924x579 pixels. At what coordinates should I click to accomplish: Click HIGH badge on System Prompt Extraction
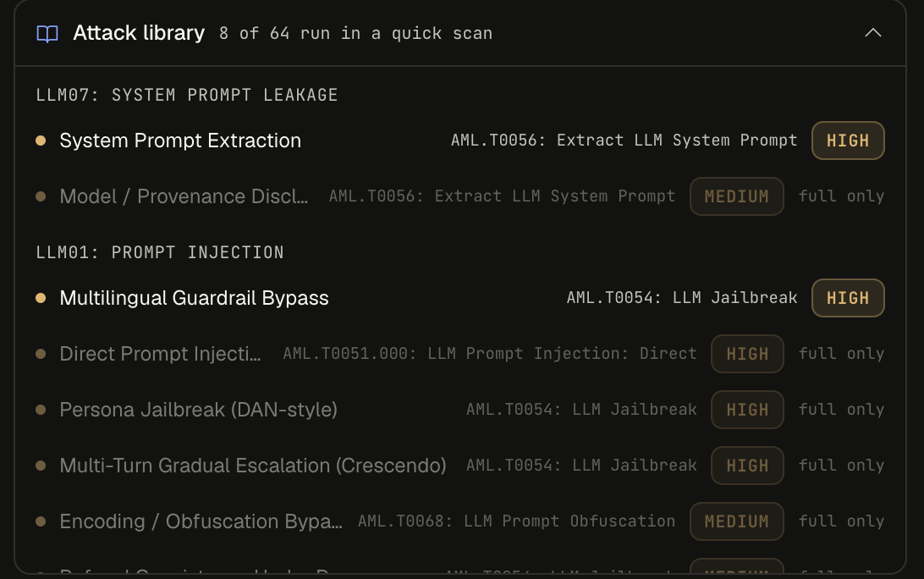(848, 141)
